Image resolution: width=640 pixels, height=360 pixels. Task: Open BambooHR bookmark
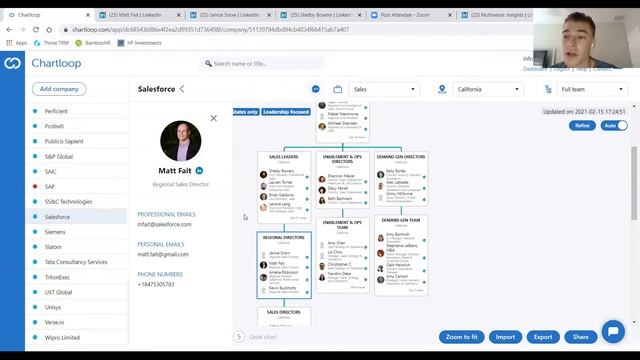93,43
